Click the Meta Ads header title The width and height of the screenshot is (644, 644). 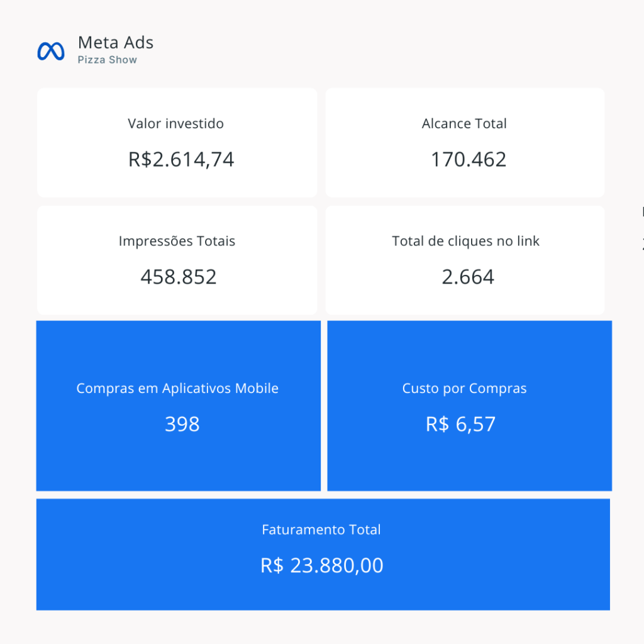point(116,43)
